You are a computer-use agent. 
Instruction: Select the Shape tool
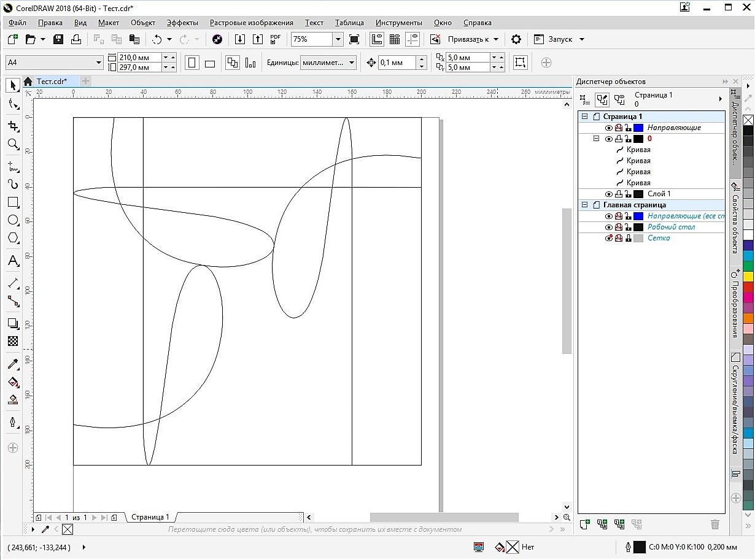(12, 104)
